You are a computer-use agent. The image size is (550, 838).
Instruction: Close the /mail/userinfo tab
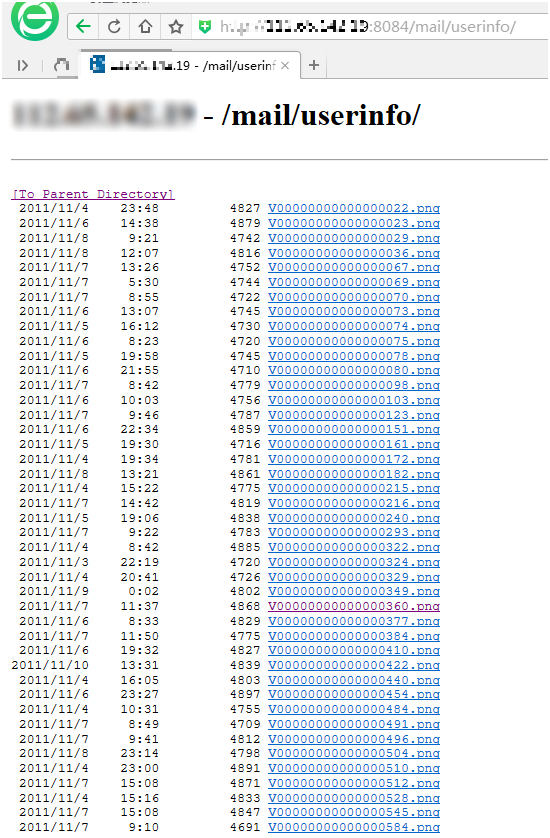tap(285, 65)
